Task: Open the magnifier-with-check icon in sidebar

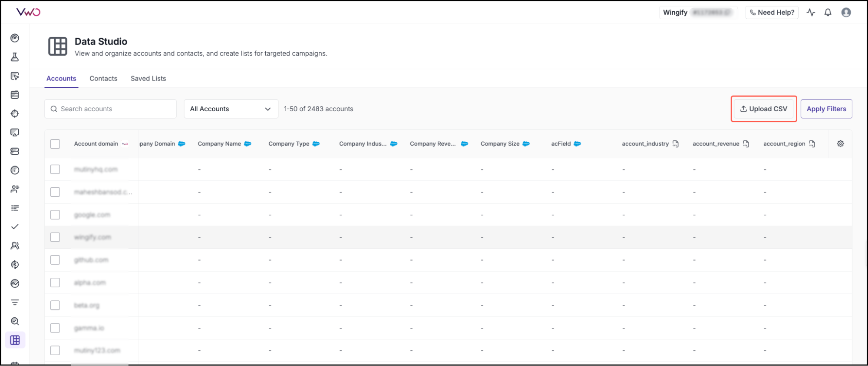Action: click(x=15, y=321)
